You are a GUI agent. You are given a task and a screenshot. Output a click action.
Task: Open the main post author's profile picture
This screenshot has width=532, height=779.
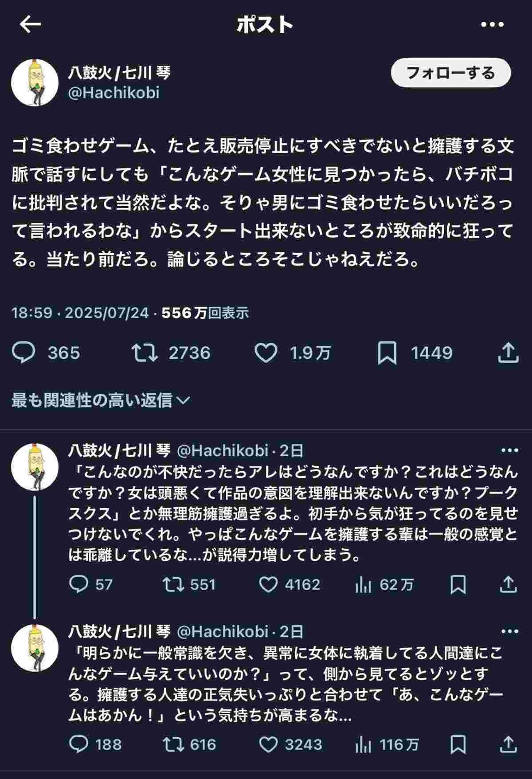point(35,82)
